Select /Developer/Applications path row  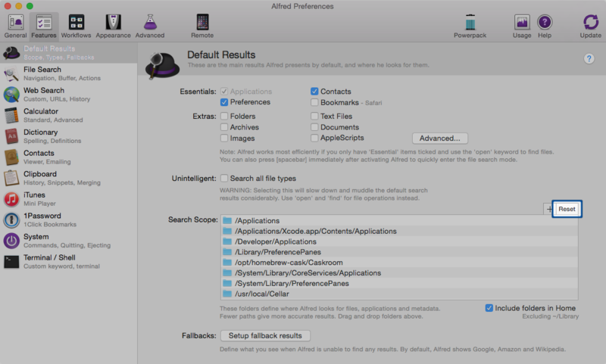click(399, 241)
